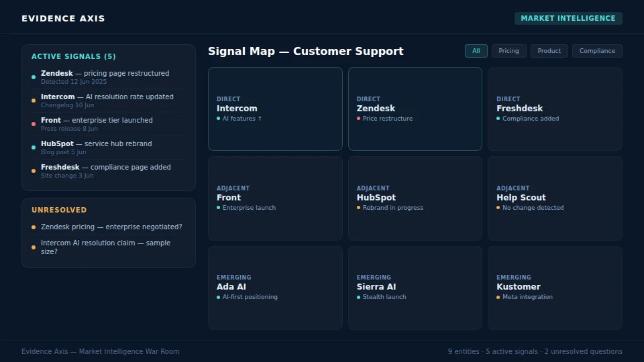Click 'Blog post 5 Jun' source text
Image resolution: width=644 pixels, height=362 pixels.
pos(63,152)
